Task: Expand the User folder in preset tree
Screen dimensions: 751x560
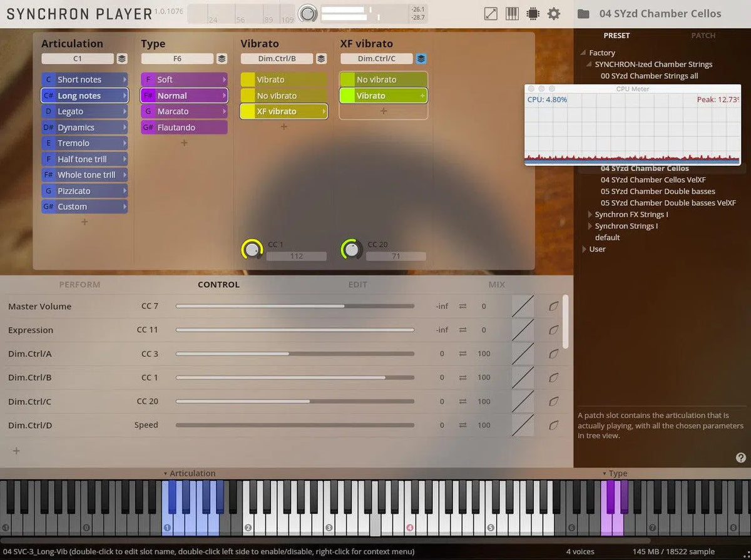Action: [584, 249]
